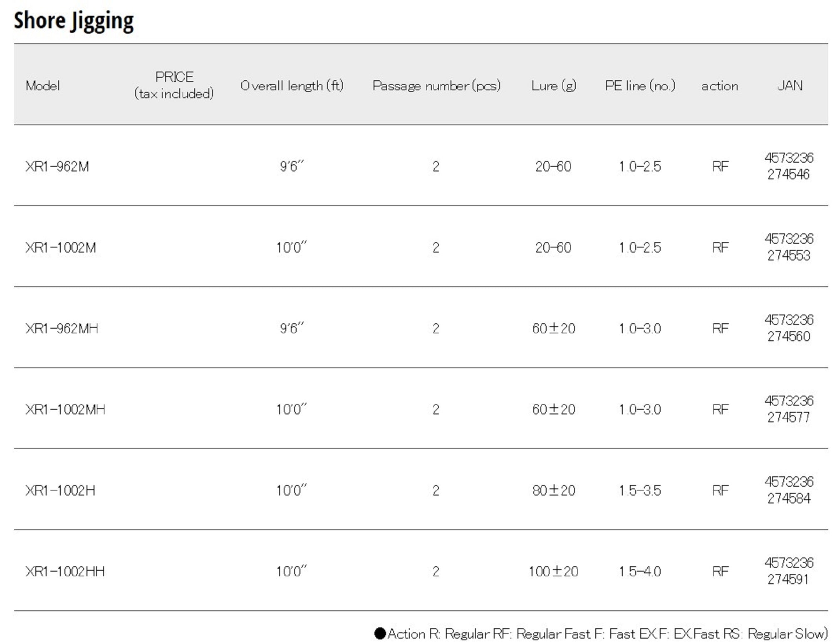Click the Model column header
832x644 pixels.
pyautogui.click(x=42, y=86)
